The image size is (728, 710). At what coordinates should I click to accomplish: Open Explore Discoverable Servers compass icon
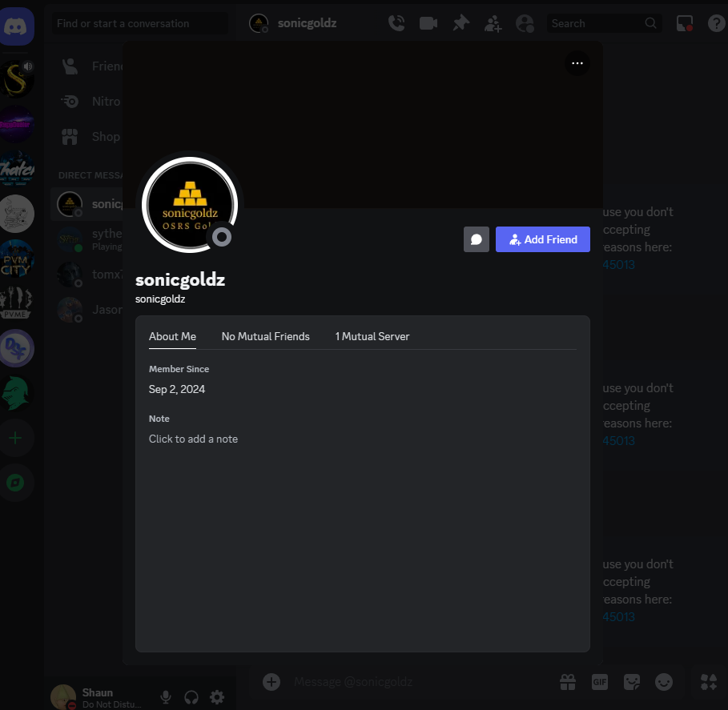(16, 483)
